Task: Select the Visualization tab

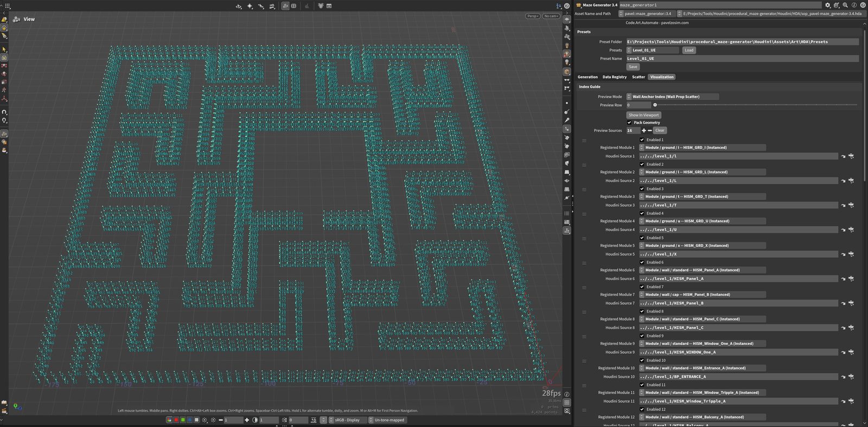Action: 662,77
